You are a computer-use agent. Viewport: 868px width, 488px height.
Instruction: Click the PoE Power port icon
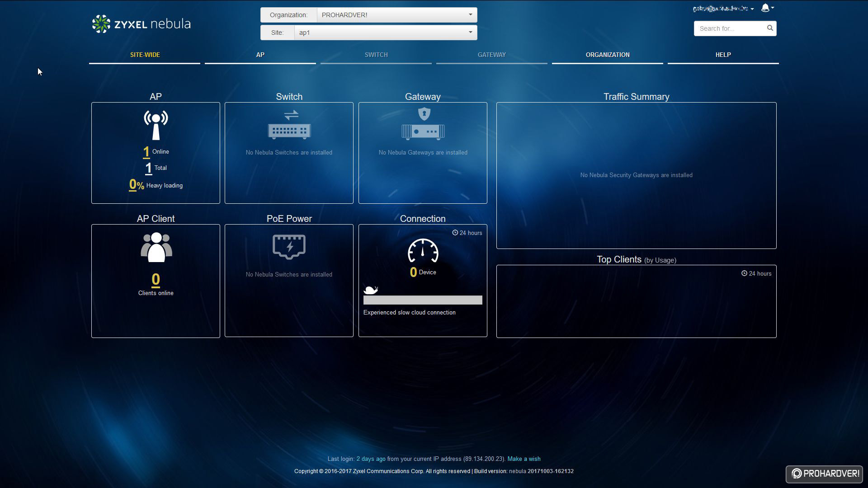coord(289,247)
